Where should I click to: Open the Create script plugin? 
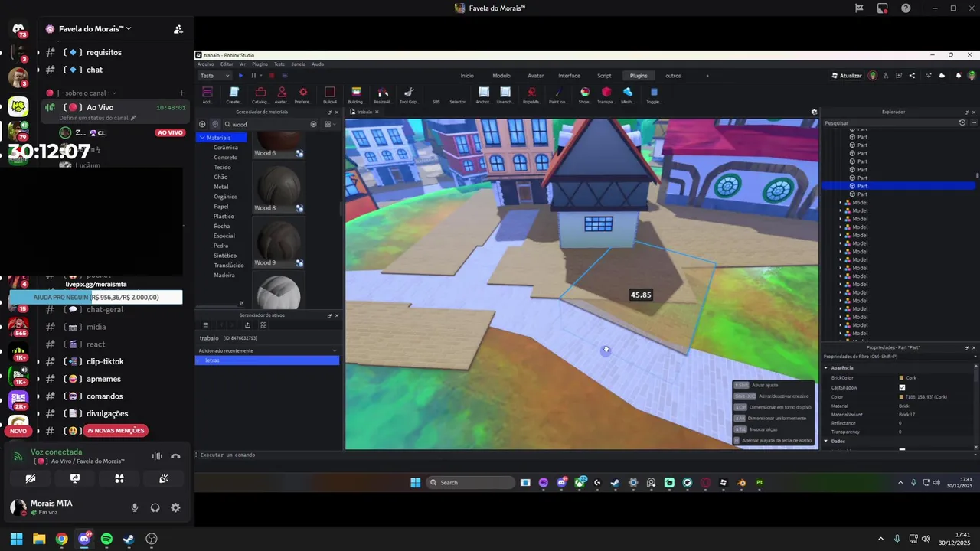click(234, 93)
